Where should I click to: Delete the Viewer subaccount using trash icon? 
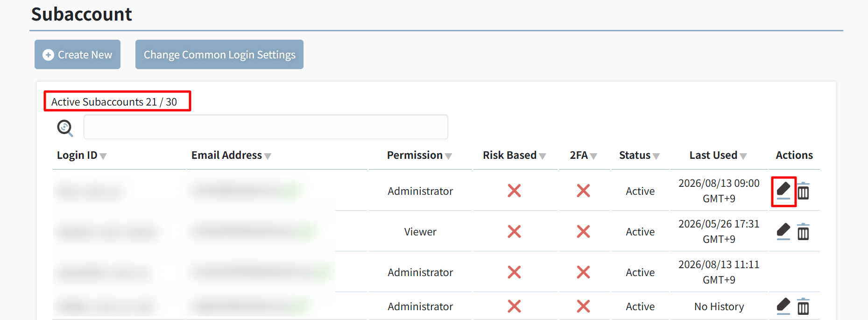point(803,232)
